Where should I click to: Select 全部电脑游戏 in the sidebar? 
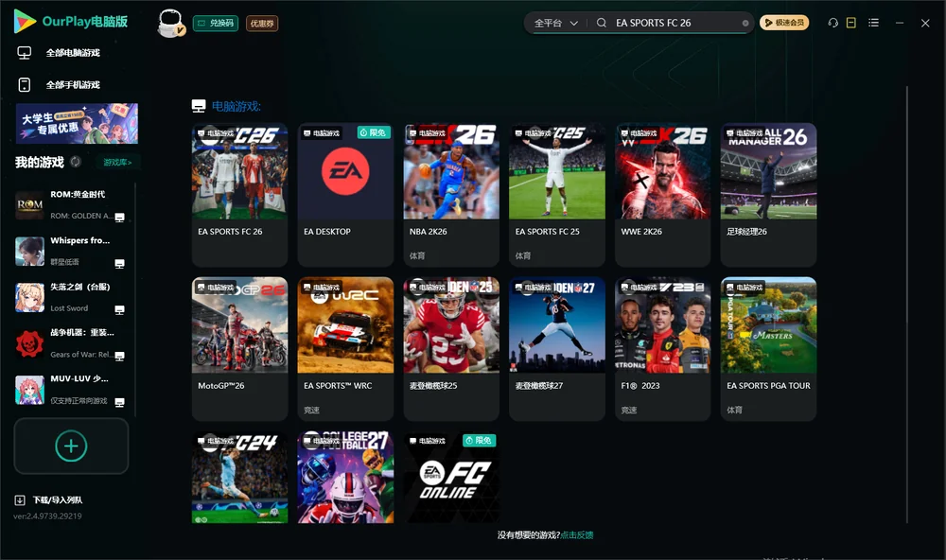(73, 53)
